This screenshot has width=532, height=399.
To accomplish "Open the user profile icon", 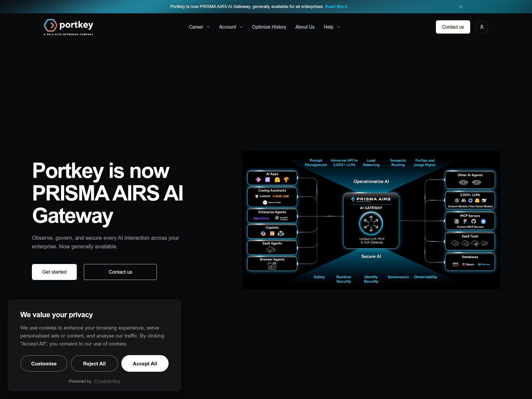I will click(x=482, y=27).
